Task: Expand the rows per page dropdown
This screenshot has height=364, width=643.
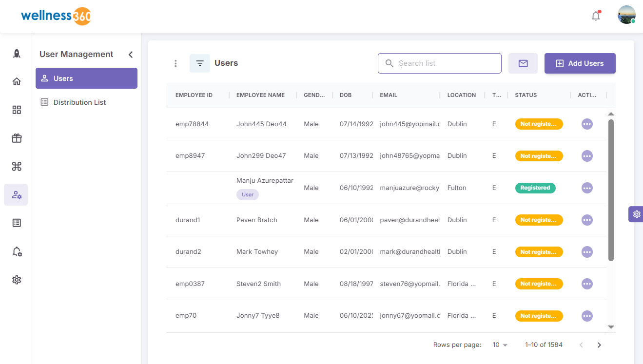Action: [500, 345]
